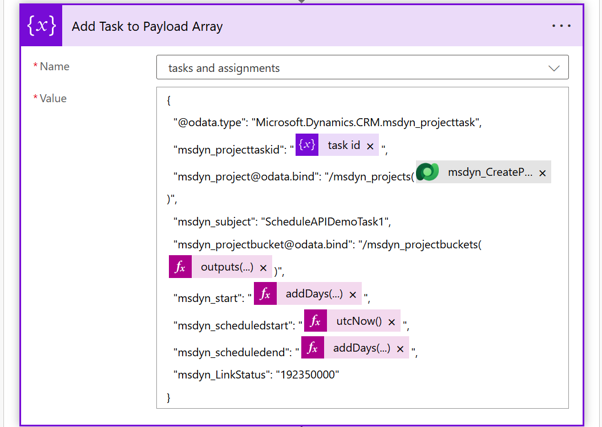This screenshot has width=602, height=427.
Task: Click fx icon on msdyn_scheduledend addDays token
Action: coord(313,348)
